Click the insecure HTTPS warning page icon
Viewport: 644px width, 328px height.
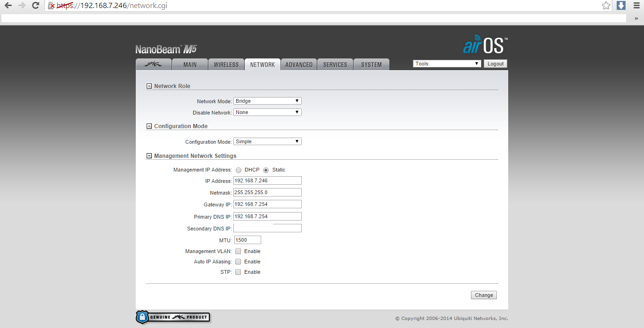pyautogui.click(x=51, y=6)
